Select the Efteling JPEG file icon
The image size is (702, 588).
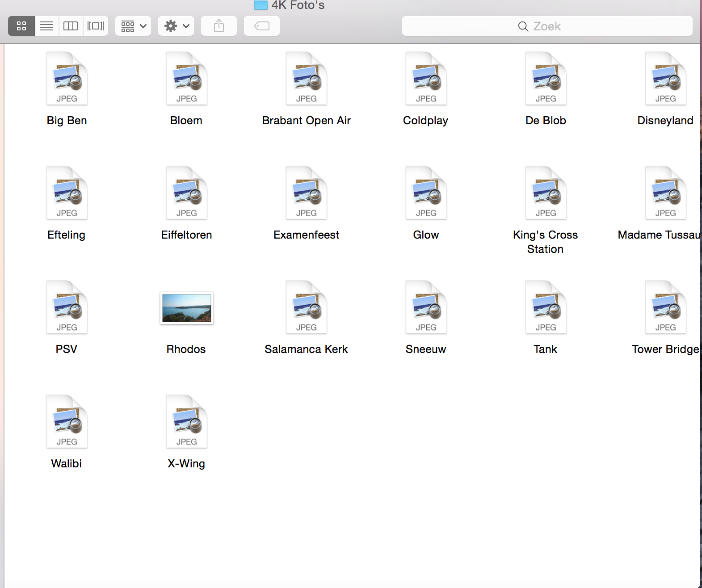(x=67, y=193)
